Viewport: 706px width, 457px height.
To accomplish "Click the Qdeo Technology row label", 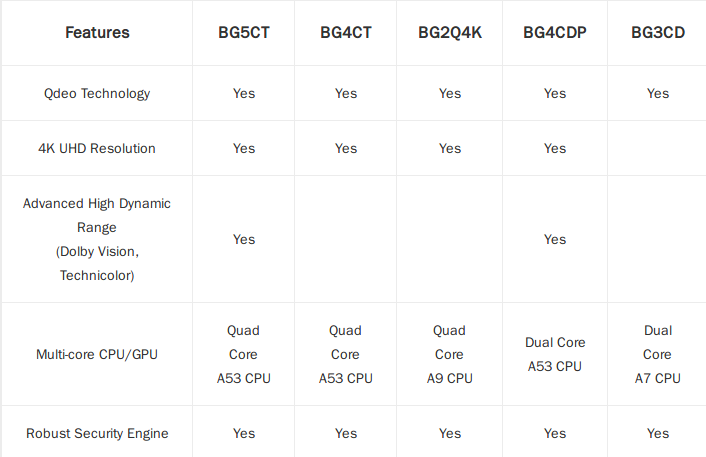I will click(97, 93).
